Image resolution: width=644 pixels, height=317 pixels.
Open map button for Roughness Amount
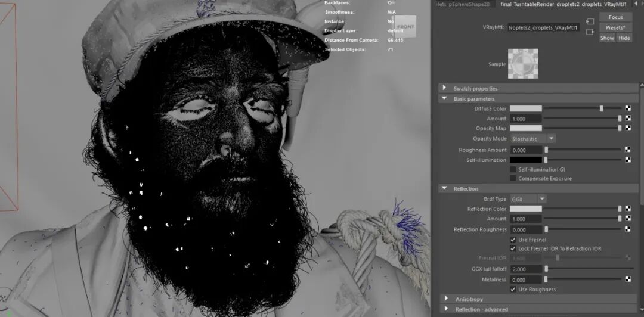[x=628, y=150]
